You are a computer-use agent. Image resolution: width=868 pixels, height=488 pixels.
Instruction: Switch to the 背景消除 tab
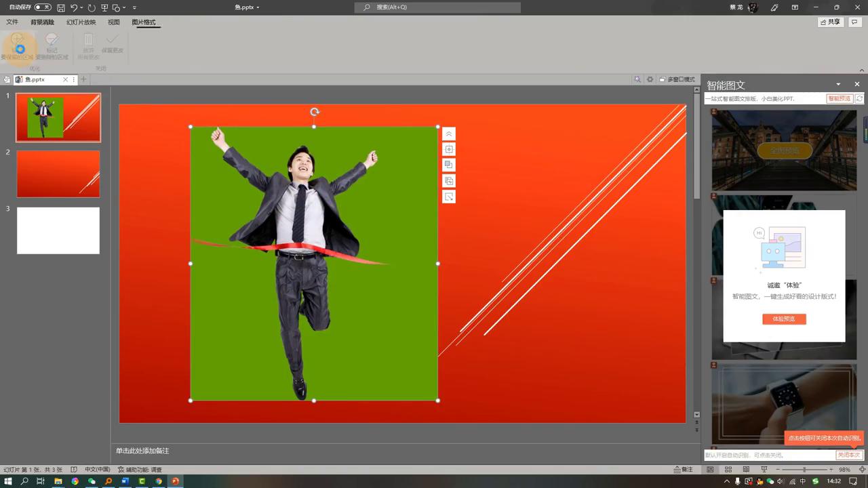(42, 22)
